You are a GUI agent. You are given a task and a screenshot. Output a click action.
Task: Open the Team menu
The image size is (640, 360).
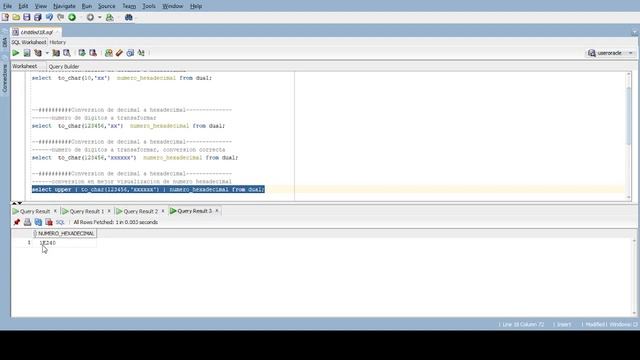click(129, 6)
